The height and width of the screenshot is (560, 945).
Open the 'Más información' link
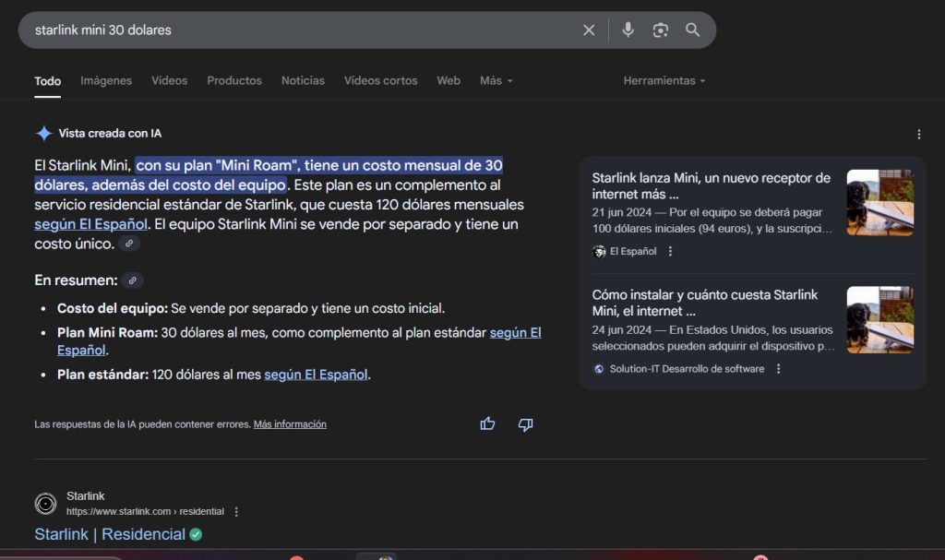(x=290, y=424)
